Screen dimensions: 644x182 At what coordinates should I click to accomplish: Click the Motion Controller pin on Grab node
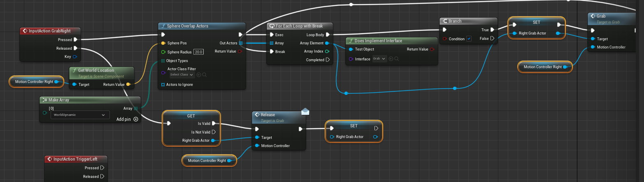tap(593, 47)
